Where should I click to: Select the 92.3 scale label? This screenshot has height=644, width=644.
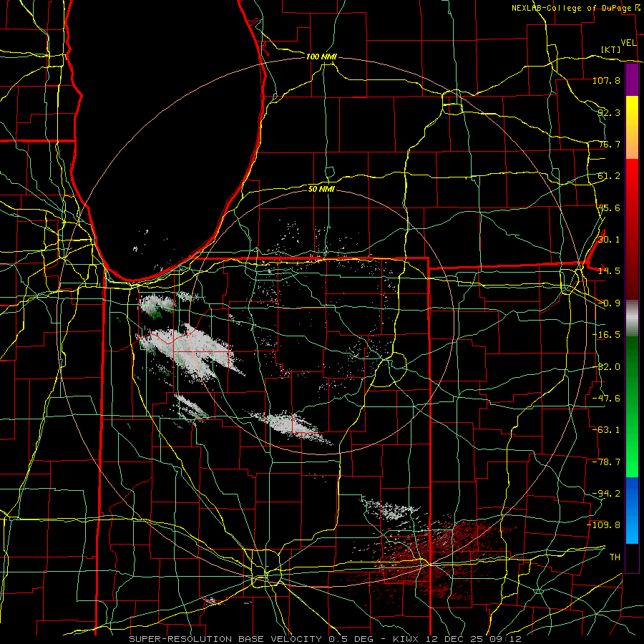click(609, 112)
